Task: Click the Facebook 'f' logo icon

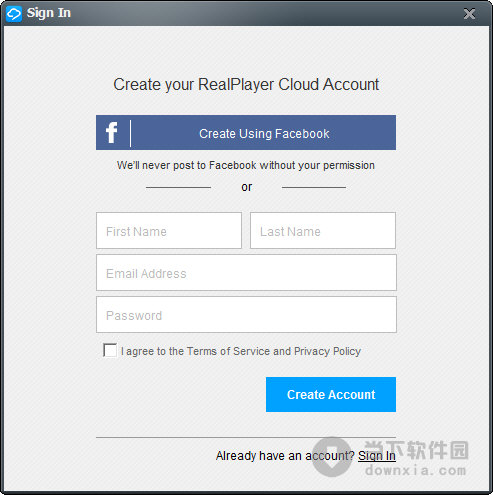Action: point(112,133)
